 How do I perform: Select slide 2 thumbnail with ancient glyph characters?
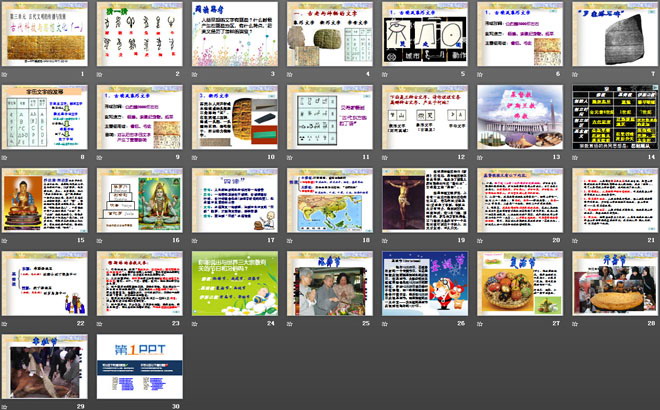tap(140, 35)
